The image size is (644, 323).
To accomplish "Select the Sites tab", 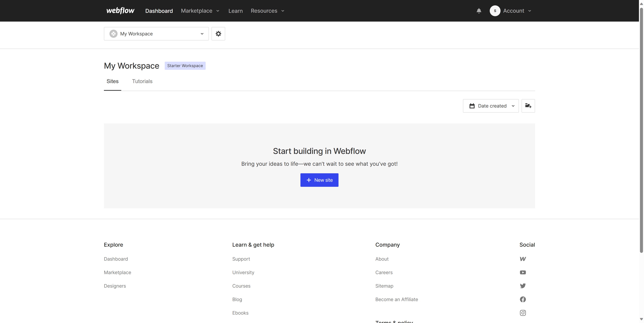I will tap(112, 81).
